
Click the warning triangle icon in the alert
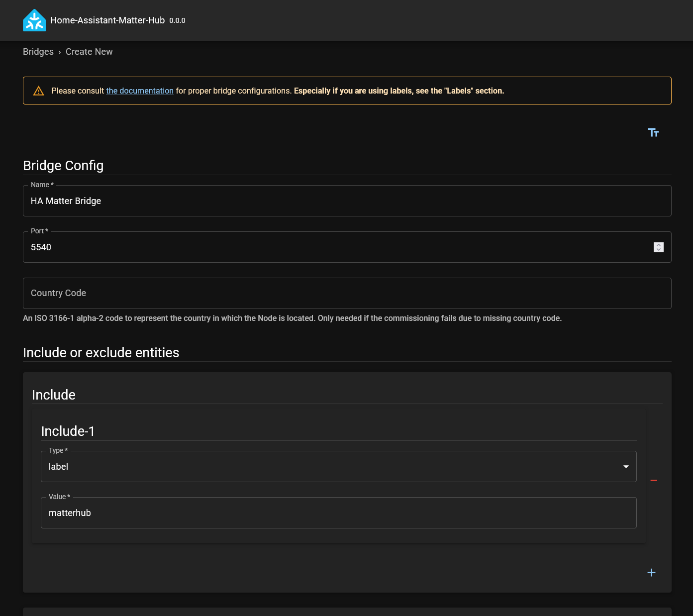tap(38, 91)
